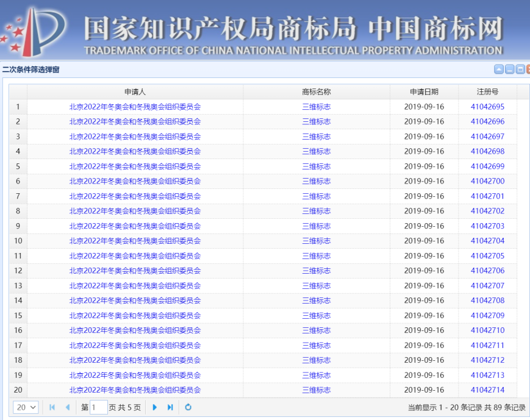The image size is (530, 420).
Task: Open registration number 41042698
Action: click(487, 151)
